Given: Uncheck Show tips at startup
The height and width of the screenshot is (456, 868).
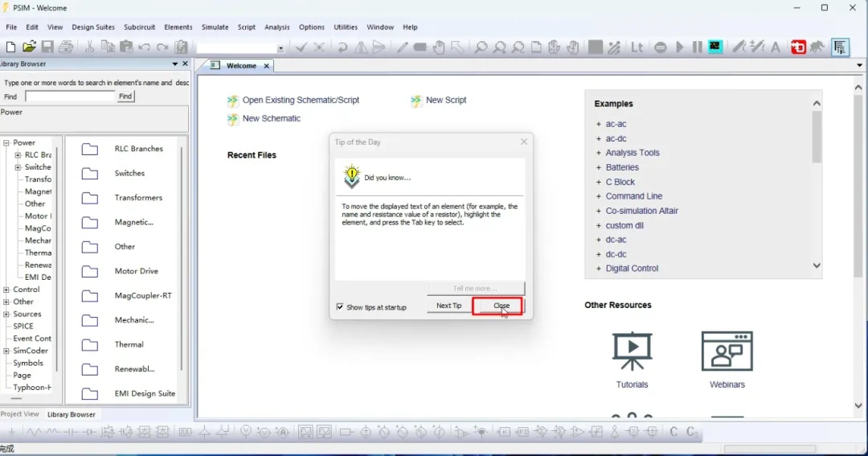Looking at the screenshot, I should [x=340, y=307].
